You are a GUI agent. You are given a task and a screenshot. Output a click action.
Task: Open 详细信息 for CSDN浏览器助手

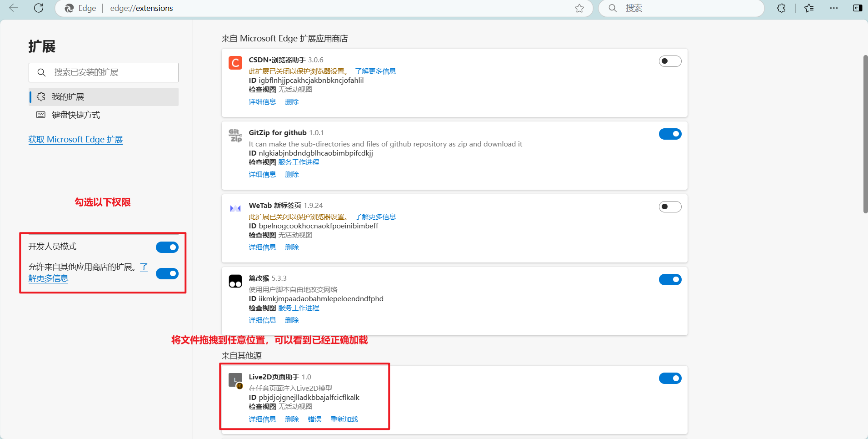coord(262,102)
